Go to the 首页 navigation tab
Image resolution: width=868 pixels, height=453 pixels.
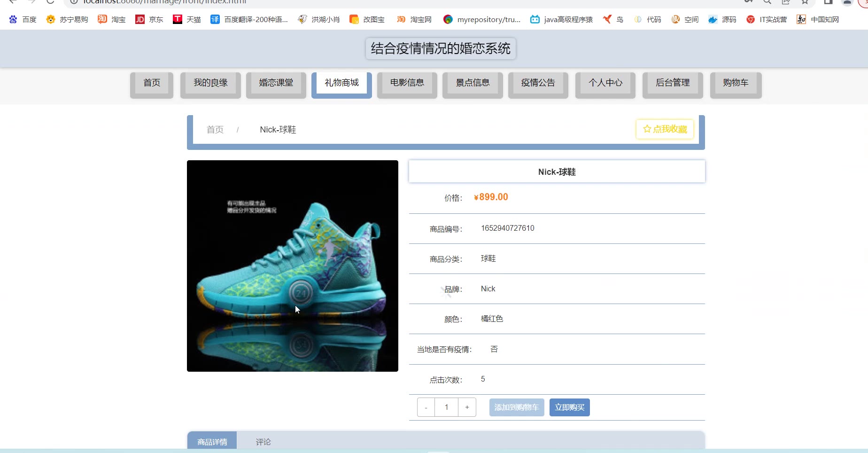152,85
